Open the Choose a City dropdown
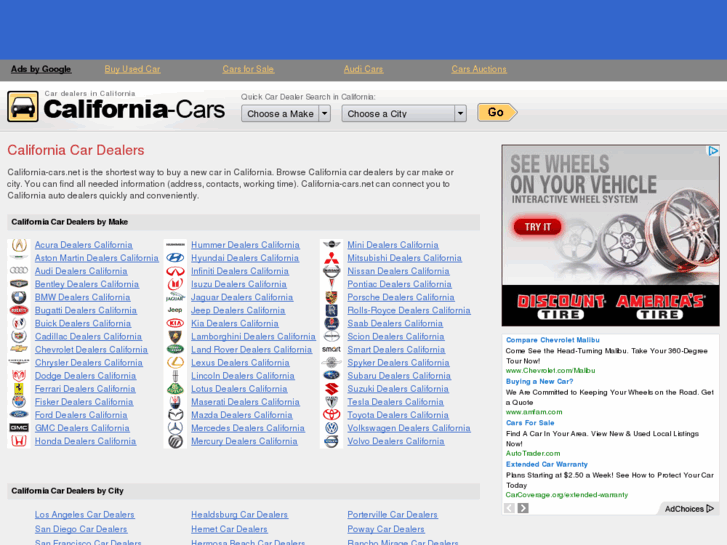This screenshot has width=727, height=545. tap(404, 113)
